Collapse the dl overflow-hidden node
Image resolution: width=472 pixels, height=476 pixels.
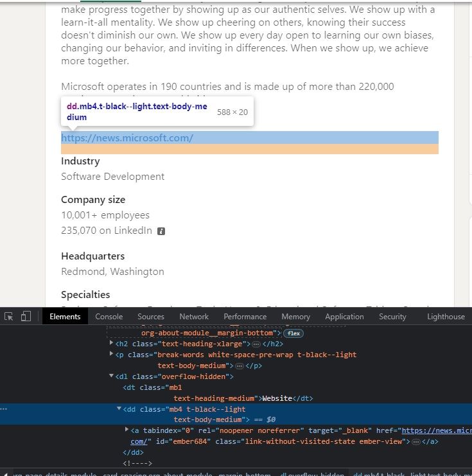pos(111,376)
